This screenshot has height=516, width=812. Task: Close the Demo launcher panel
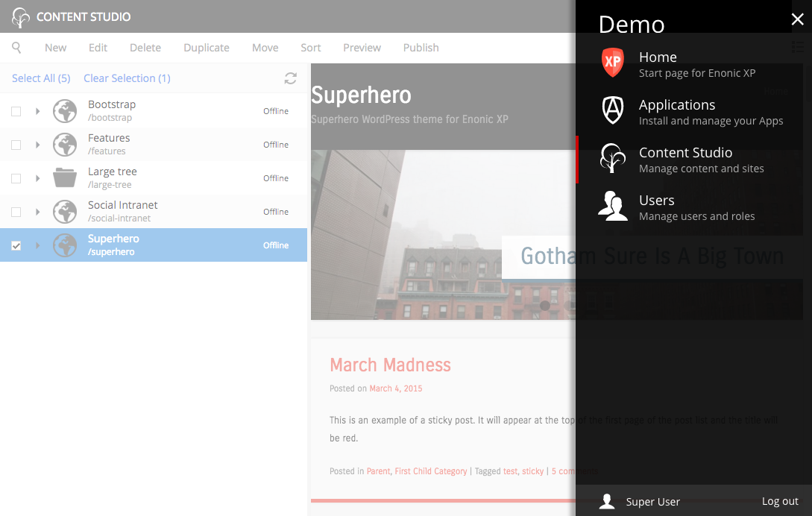point(798,19)
